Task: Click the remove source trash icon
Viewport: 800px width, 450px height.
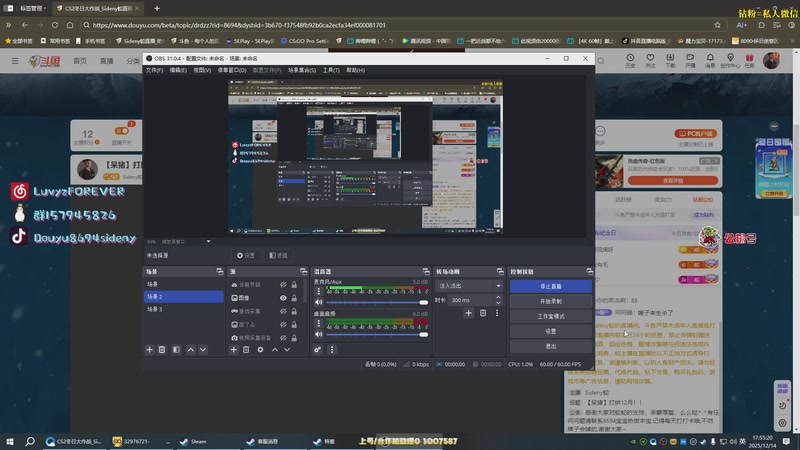Action: coord(247,349)
